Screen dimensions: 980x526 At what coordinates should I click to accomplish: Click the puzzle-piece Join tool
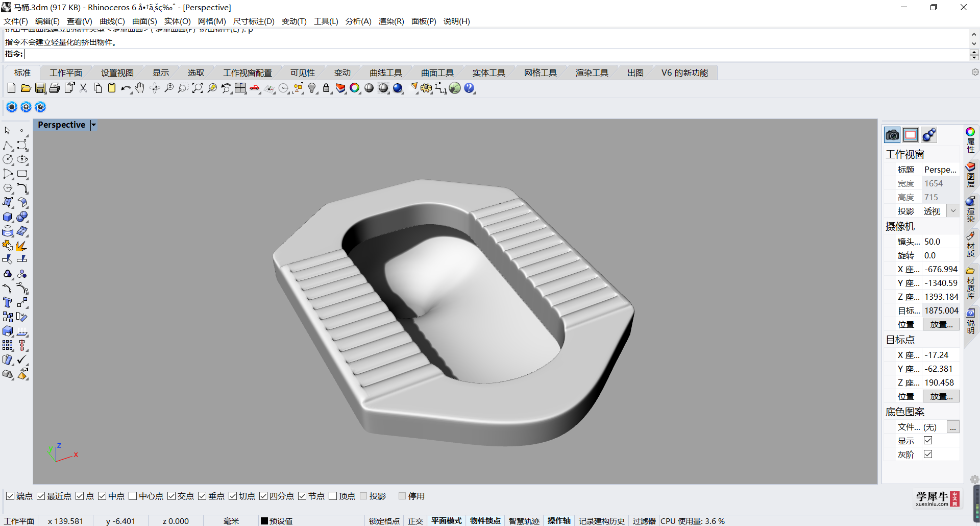(x=8, y=246)
